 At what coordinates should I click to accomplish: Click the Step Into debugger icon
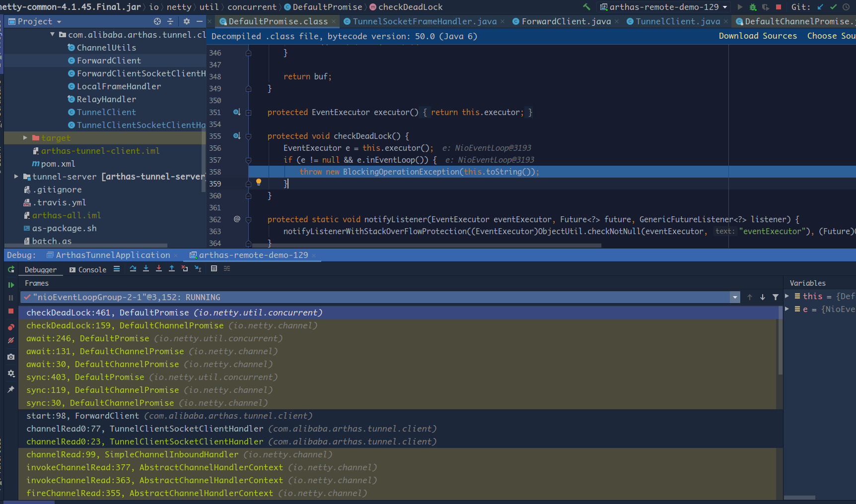pos(146,268)
